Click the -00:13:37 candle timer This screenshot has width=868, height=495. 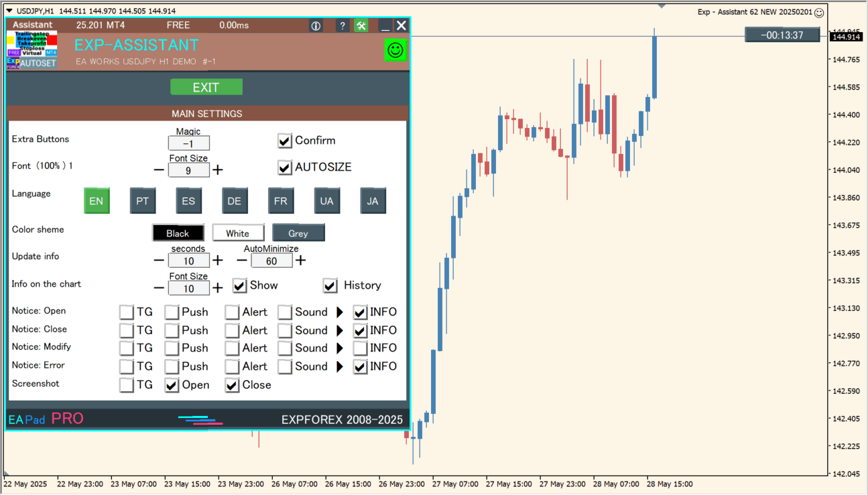(782, 35)
